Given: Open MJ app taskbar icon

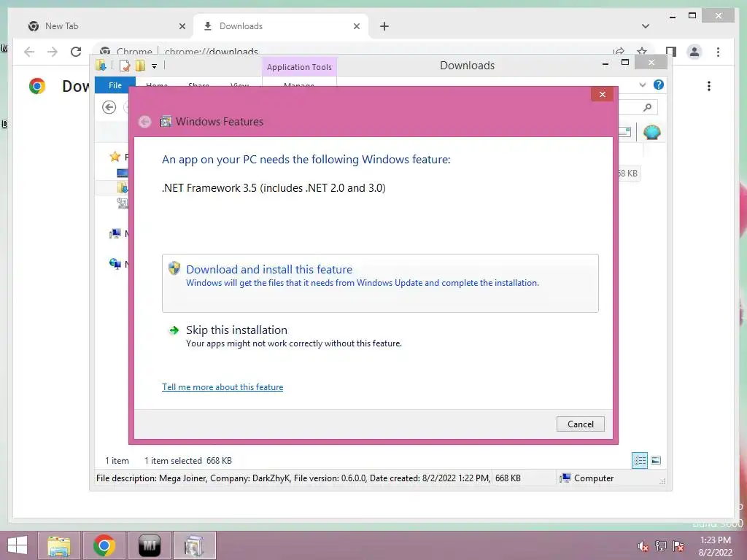Looking at the screenshot, I should click(x=150, y=545).
